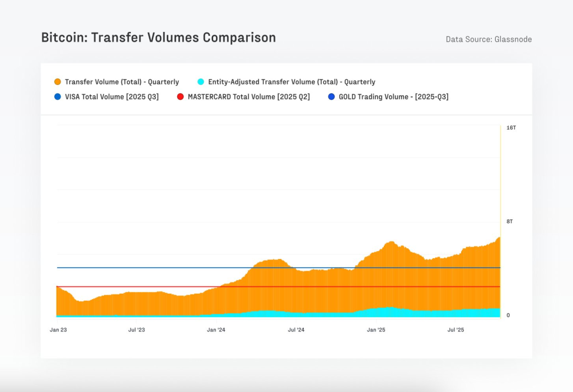Click the red MASTERCARD legend dot
The width and height of the screenshot is (573, 392).
tap(180, 97)
